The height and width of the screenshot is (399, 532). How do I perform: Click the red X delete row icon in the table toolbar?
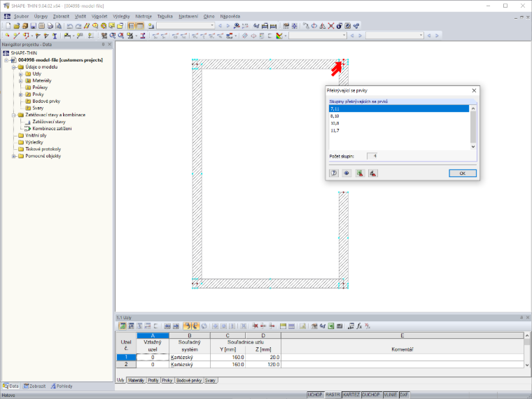pos(255,326)
